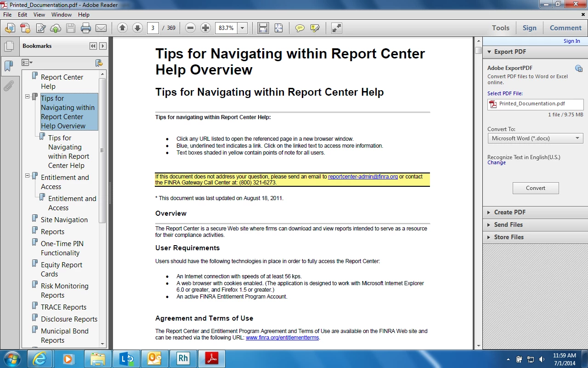Click the Sign / edit document toolbar icon
This screenshot has width=588, height=368.
coord(40,28)
